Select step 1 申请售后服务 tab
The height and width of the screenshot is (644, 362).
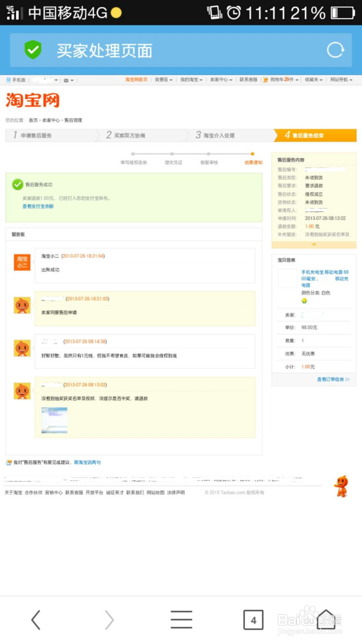(x=51, y=135)
